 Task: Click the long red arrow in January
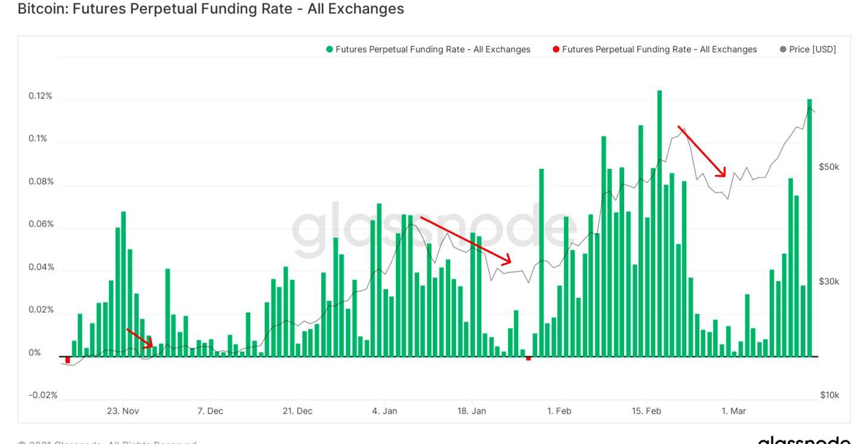tap(466, 240)
